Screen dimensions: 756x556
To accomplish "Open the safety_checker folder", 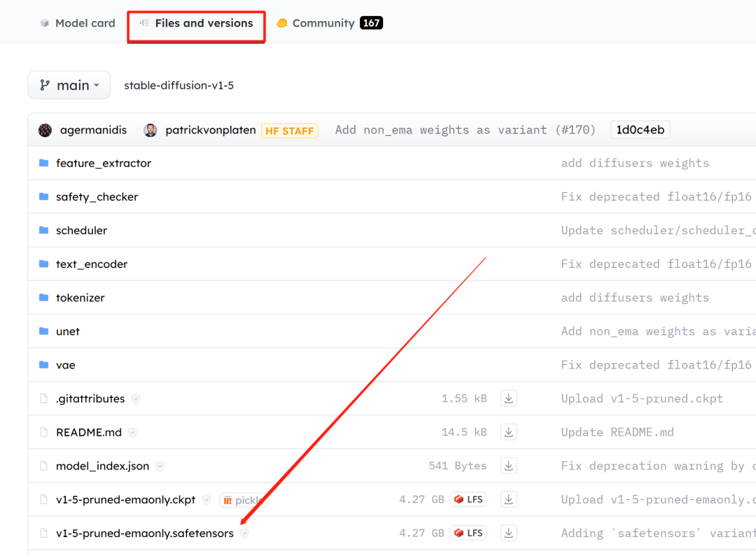I will (97, 197).
